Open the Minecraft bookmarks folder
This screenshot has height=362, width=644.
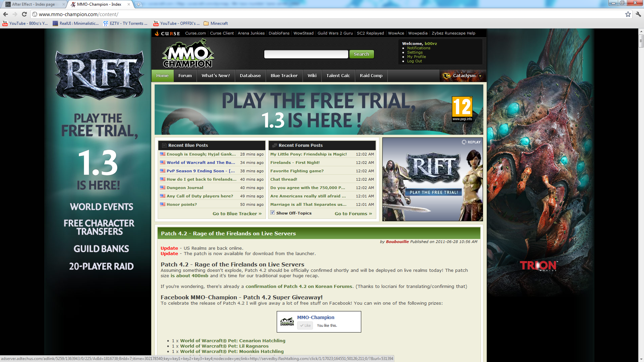tap(216, 23)
